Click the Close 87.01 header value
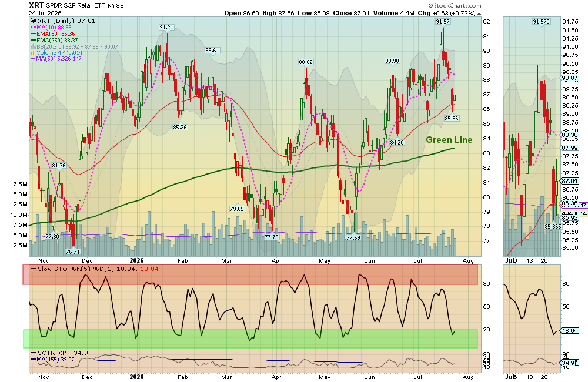Image resolution: width=588 pixels, height=382 pixels. 352,13
